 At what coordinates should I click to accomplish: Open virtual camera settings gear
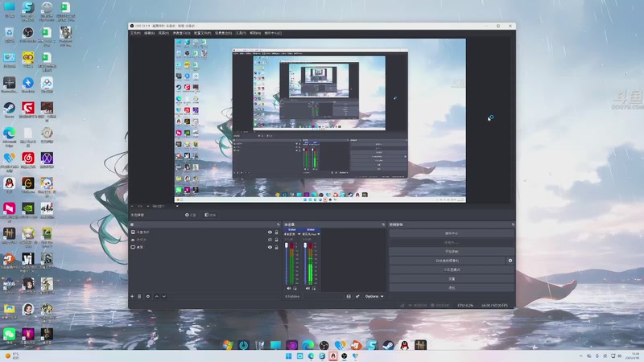pos(510,260)
